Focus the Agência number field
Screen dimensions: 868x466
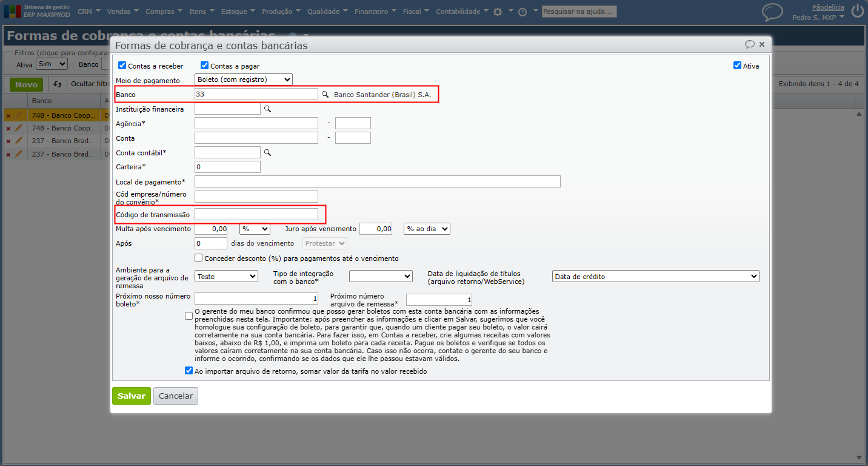click(256, 123)
